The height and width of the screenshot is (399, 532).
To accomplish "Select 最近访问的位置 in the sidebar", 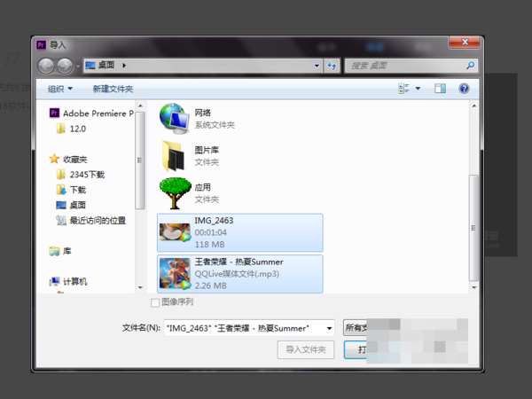I will click(98, 221).
